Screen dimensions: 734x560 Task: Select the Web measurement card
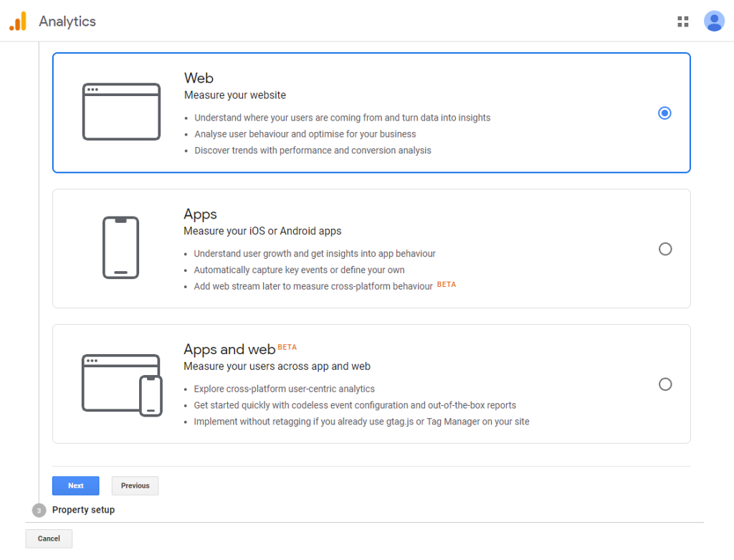371,112
